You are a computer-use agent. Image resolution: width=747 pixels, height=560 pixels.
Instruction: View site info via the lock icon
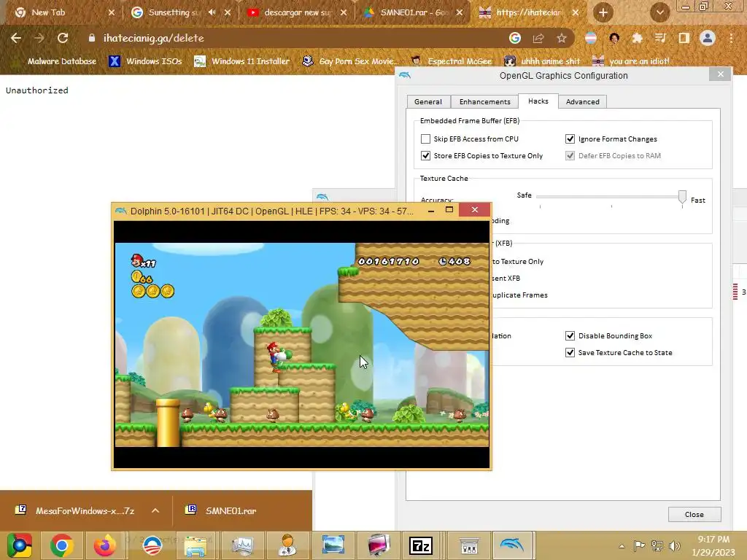[x=91, y=38]
